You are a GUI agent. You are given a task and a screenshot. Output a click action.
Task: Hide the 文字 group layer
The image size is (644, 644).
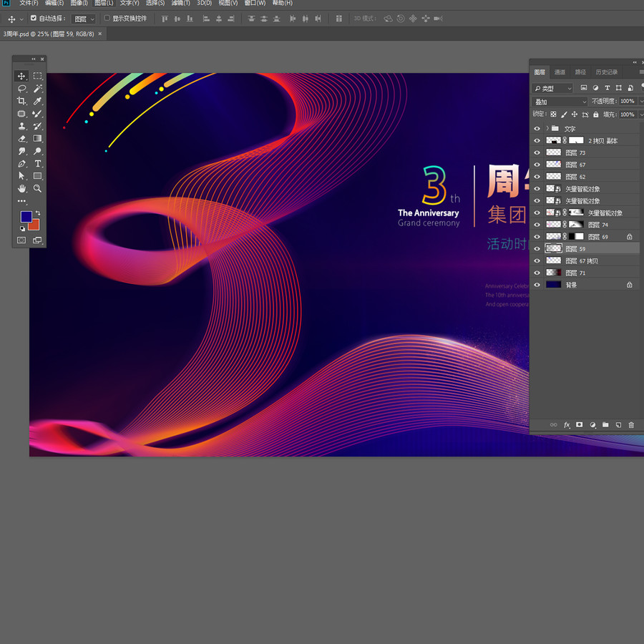537,129
